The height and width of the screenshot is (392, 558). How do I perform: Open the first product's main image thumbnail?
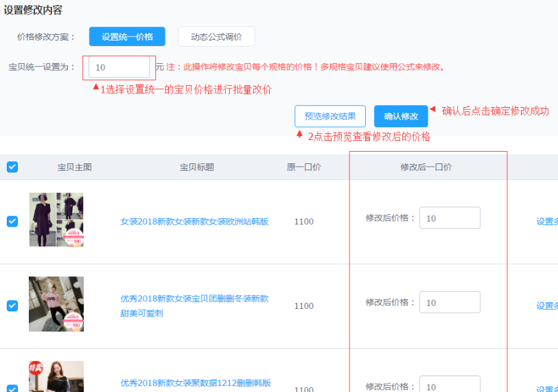coord(56,220)
